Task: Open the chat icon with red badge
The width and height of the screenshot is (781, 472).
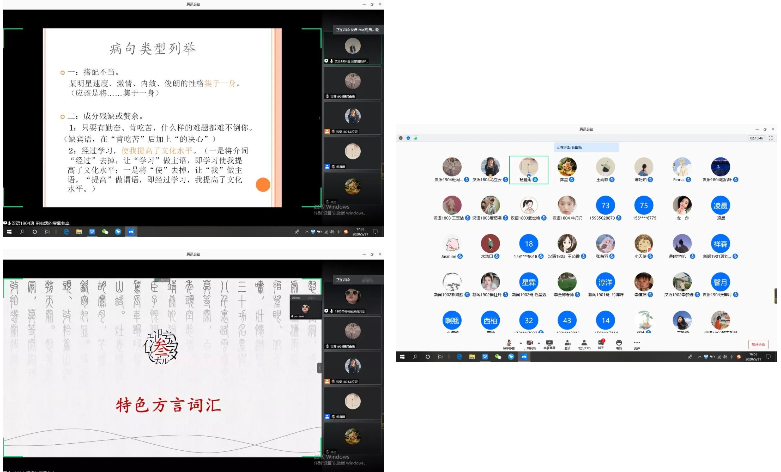Action: point(600,345)
